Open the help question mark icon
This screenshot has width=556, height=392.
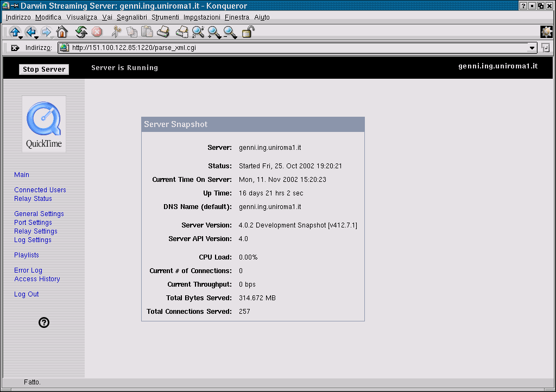(45, 323)
